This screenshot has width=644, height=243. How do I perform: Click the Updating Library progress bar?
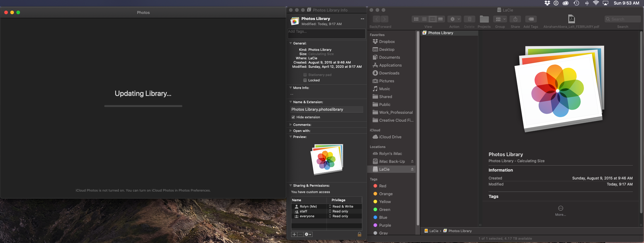(143, 106)
